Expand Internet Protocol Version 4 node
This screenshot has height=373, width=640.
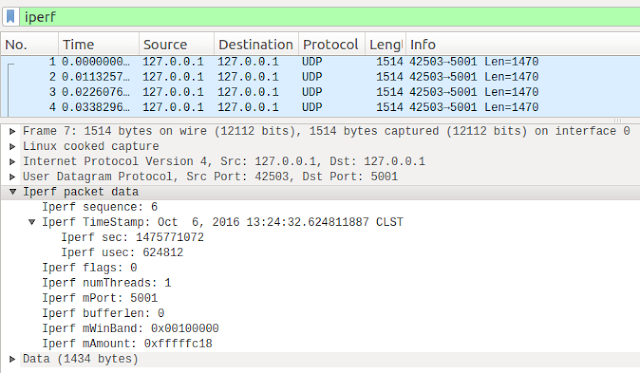[x=13, y=161]
